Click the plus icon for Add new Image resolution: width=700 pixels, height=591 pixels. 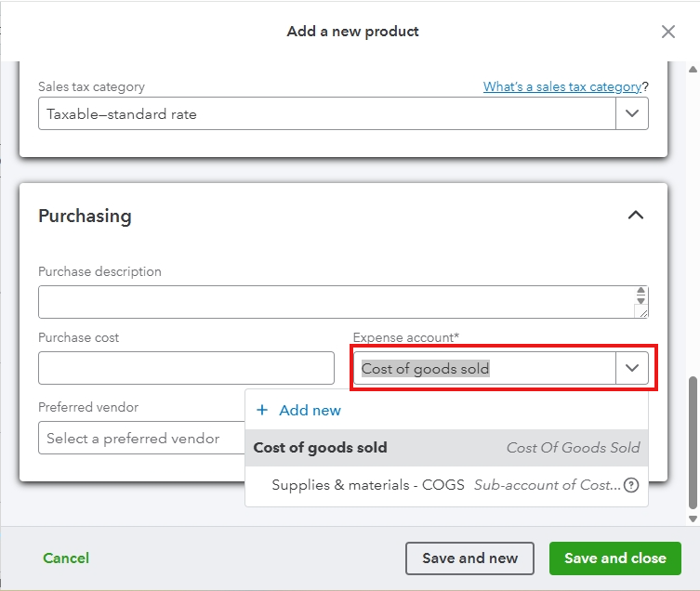[x=262, y=411]
